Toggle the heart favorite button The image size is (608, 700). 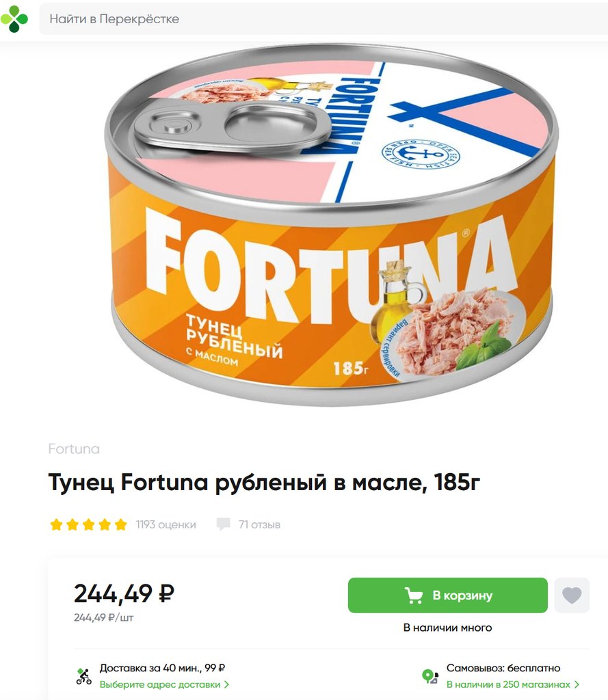point(572,595)
